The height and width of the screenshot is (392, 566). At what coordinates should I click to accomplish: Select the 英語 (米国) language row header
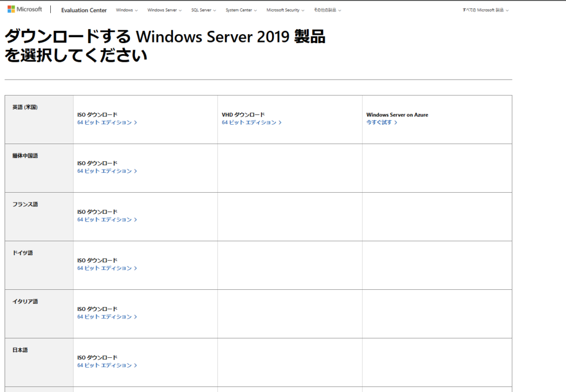coord(25,107)
